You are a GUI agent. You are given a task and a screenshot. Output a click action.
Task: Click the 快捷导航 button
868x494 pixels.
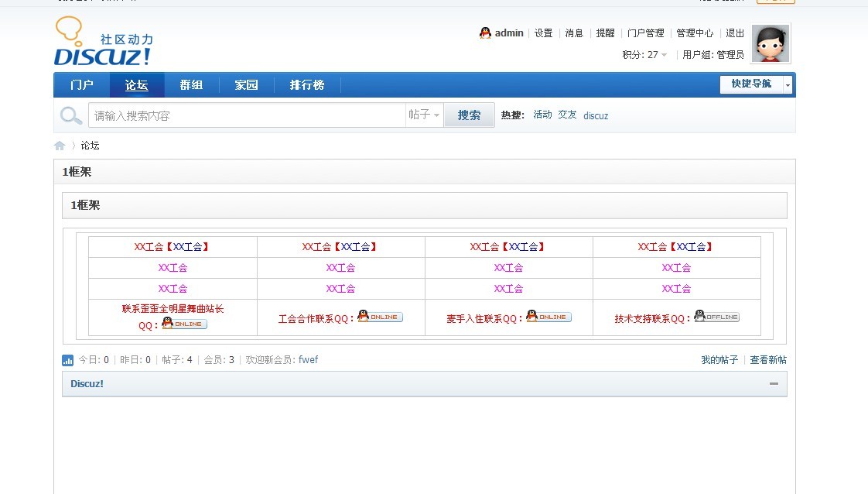[x=751, y=84]
